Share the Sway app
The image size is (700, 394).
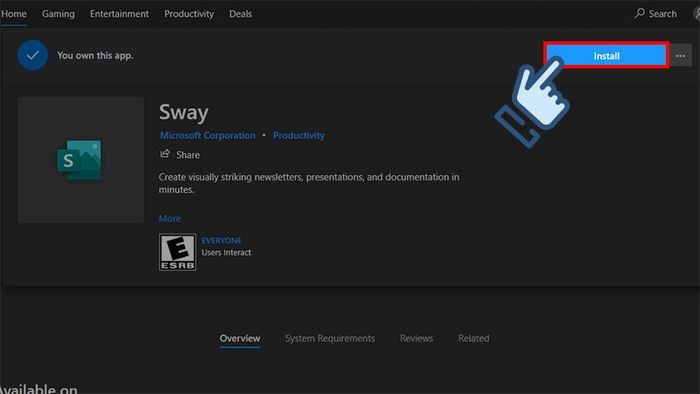point(180,154)
